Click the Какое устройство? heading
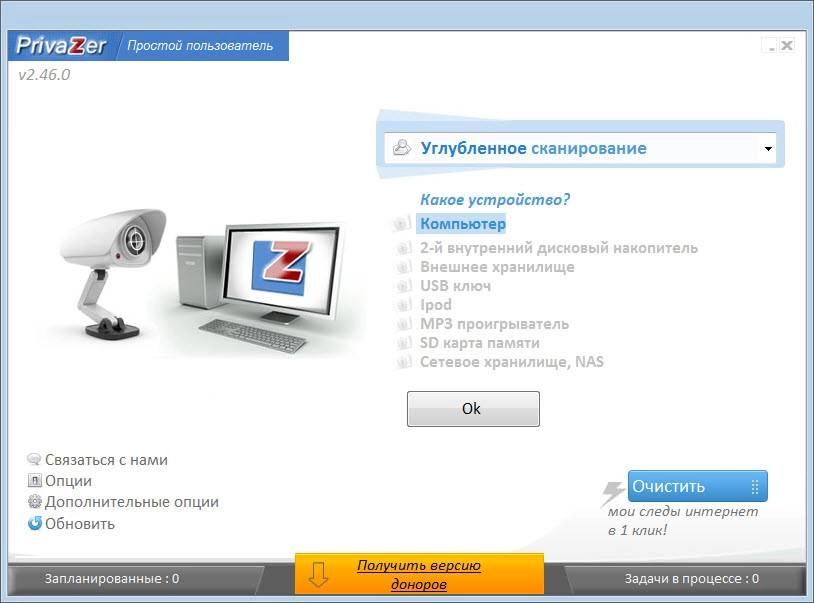814x603 pixels. [x=495, y=199]
